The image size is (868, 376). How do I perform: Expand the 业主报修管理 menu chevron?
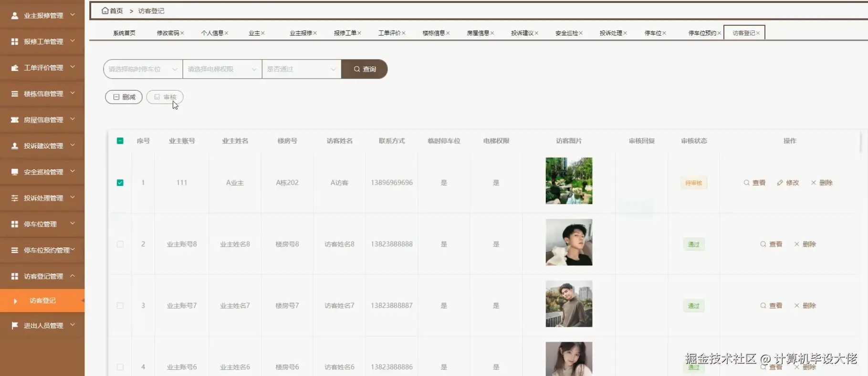73,15
